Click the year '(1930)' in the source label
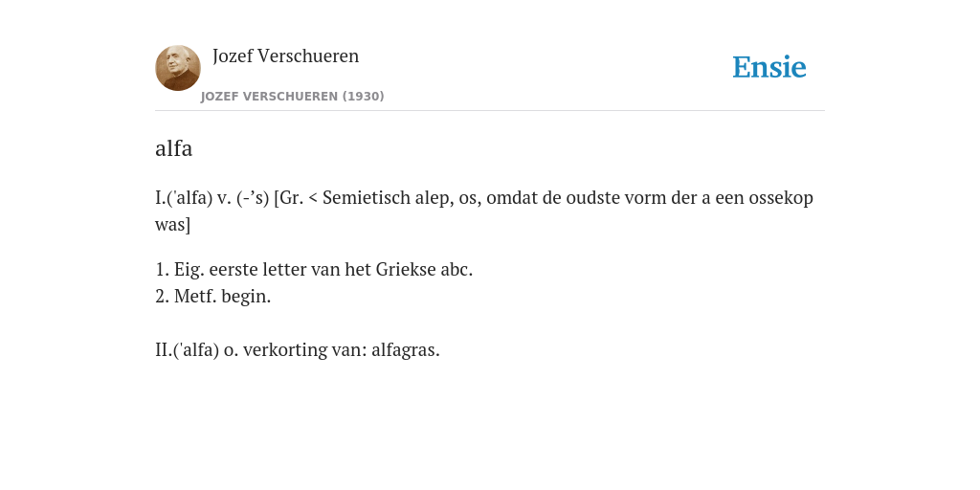 pos(363,97)
